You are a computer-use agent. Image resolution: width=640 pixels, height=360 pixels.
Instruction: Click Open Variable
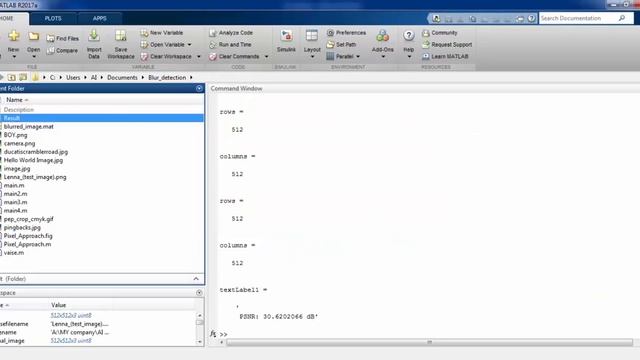(162, 44)
